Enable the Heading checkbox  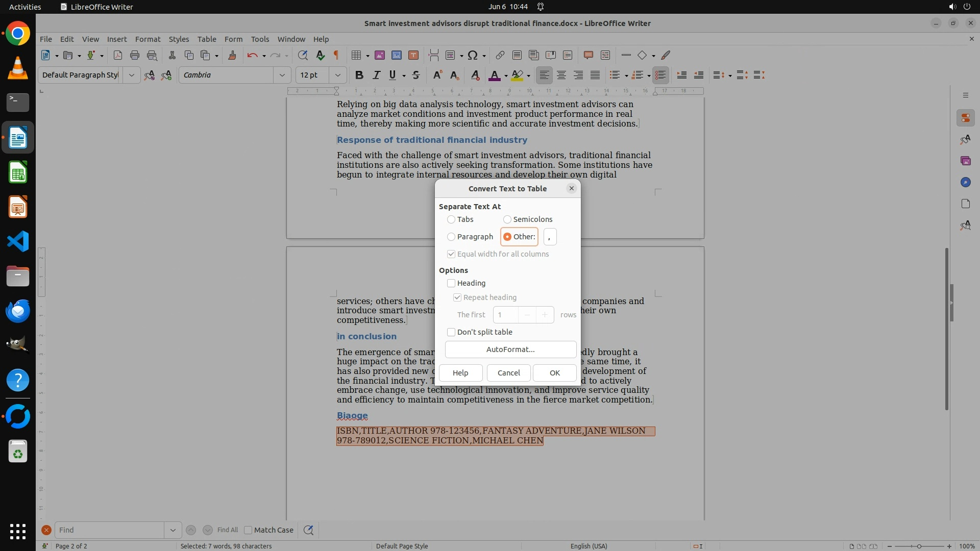[x=451, y=283]
